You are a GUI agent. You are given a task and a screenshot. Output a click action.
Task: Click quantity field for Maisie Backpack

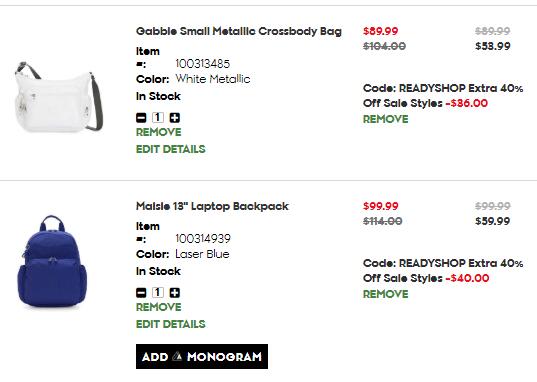[158, 293]
